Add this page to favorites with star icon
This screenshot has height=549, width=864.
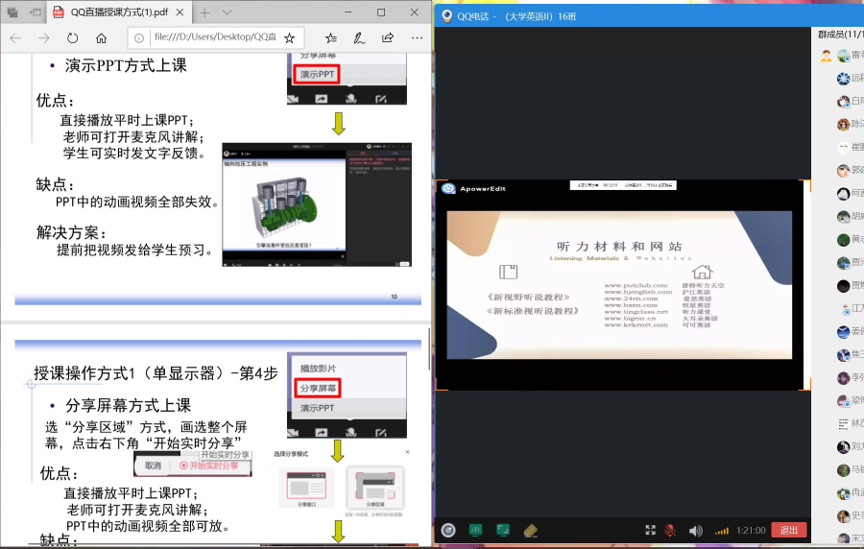(289, 38)
